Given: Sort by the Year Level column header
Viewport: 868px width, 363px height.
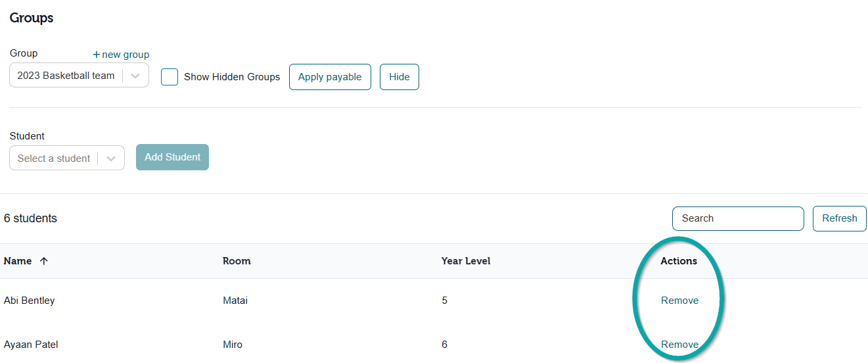Looking at the screenshot, I should coord(466,261).
